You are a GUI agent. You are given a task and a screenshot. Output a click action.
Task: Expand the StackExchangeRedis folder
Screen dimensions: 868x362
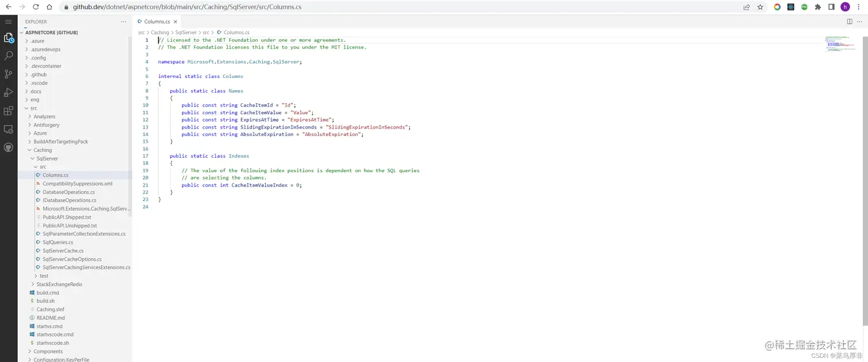[x=75, y=284]
